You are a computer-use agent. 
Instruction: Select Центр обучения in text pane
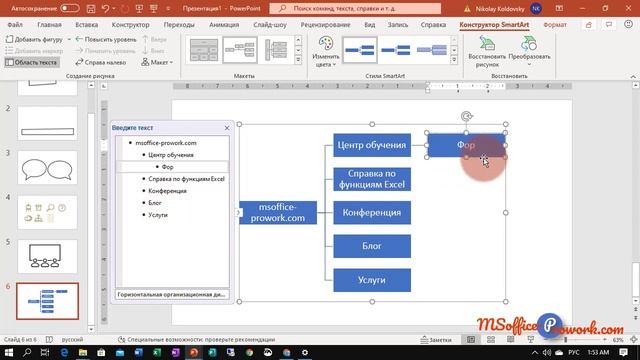point(171,155)
